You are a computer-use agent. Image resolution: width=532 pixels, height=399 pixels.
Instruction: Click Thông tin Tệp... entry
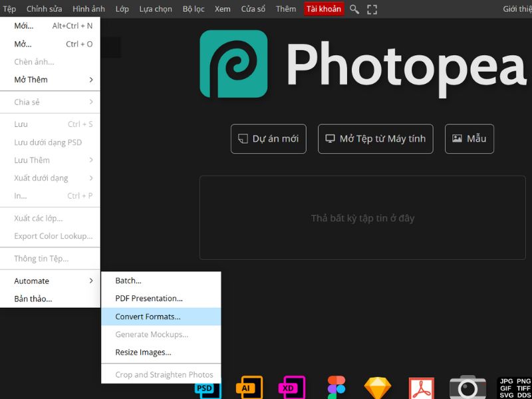point(50,259)
